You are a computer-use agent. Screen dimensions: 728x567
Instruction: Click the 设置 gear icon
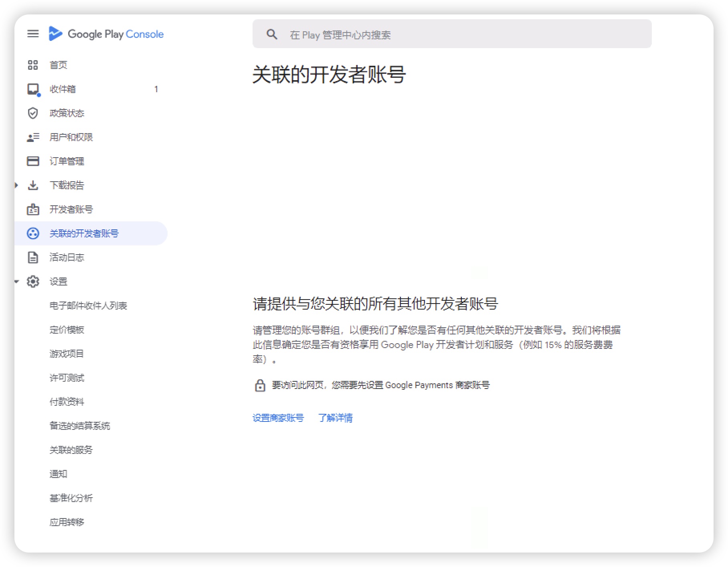click(33, 281)
